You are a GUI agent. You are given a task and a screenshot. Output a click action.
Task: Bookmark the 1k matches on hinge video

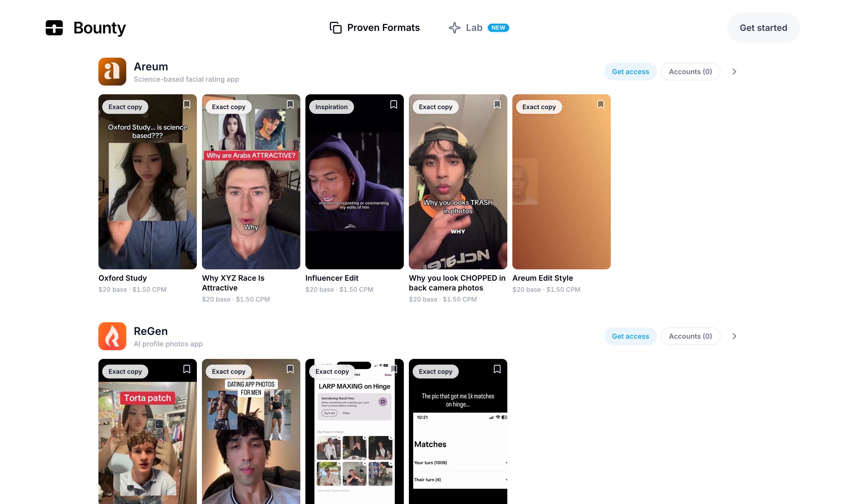click(497, 369)
